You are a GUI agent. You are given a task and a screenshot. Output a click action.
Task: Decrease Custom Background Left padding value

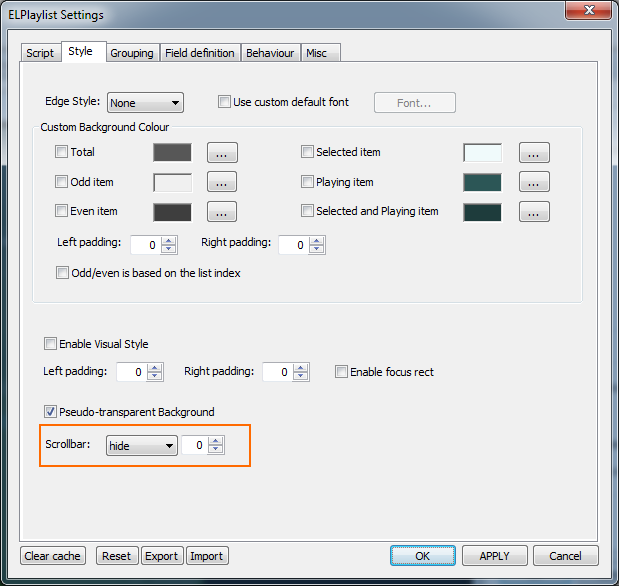click(169, 249)
